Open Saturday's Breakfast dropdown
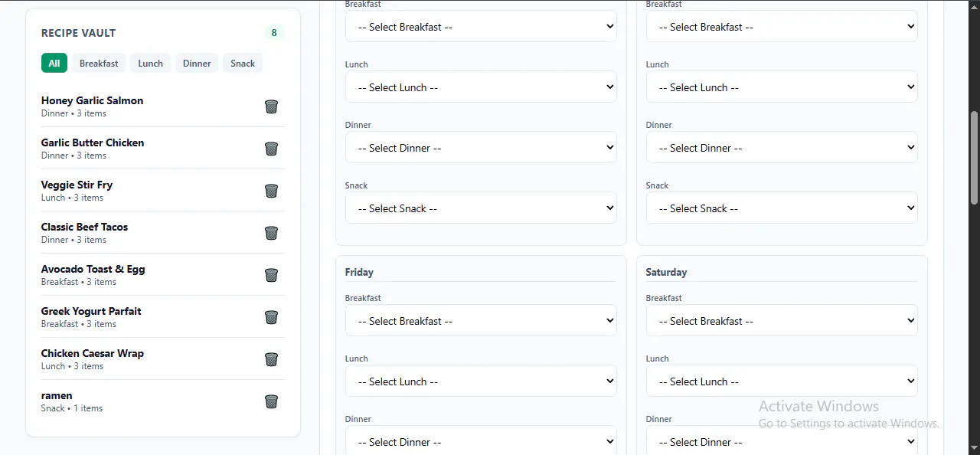980x455 pixels. coord(782,320)
